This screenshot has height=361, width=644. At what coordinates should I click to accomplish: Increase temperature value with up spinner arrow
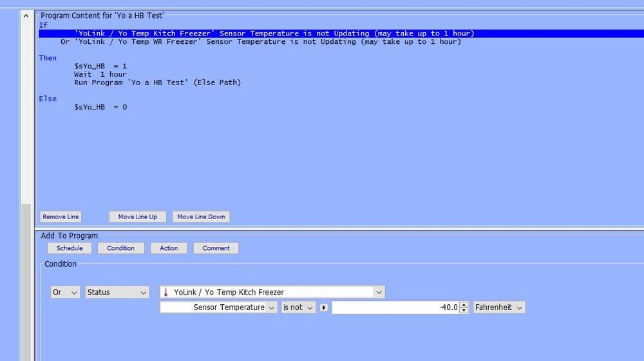coord(464,305)
